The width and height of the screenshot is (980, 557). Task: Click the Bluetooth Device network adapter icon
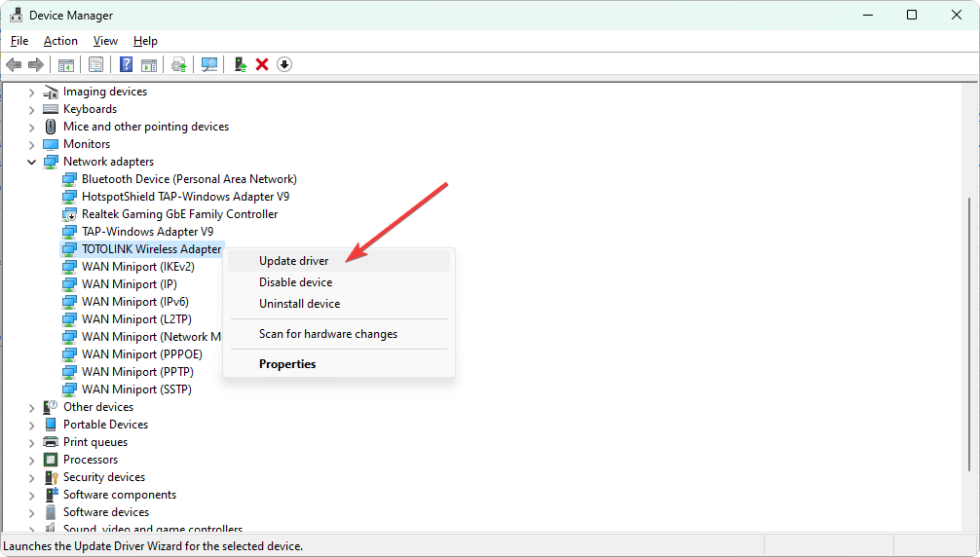coord(69,179)
